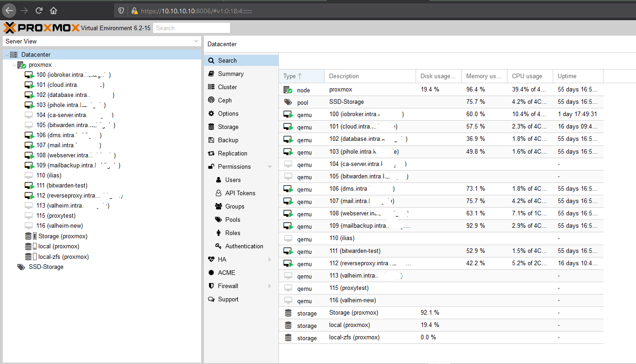Click Datacenter server icon in tree

(14, 54)
